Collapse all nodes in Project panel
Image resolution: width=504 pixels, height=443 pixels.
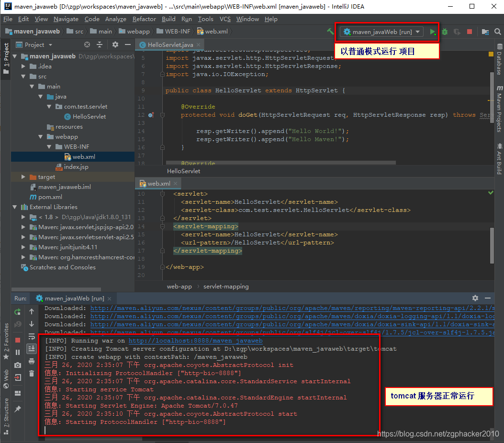(100, 44)
